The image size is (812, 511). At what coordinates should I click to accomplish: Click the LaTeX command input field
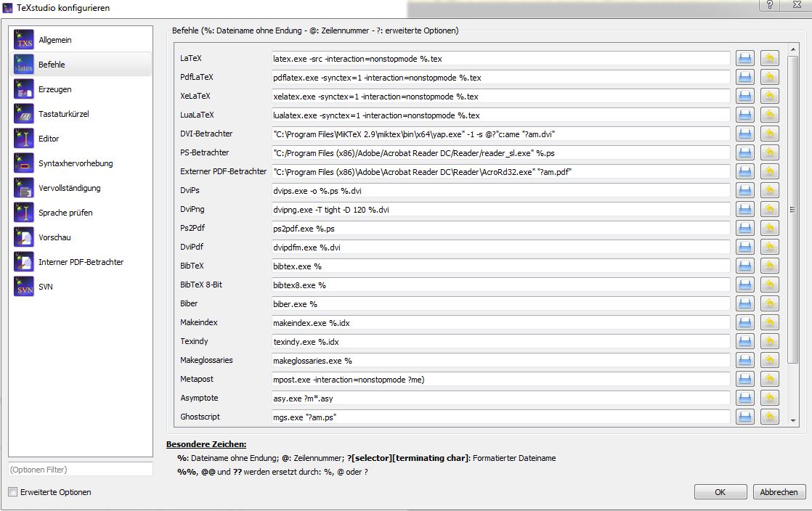pos(500,59)
